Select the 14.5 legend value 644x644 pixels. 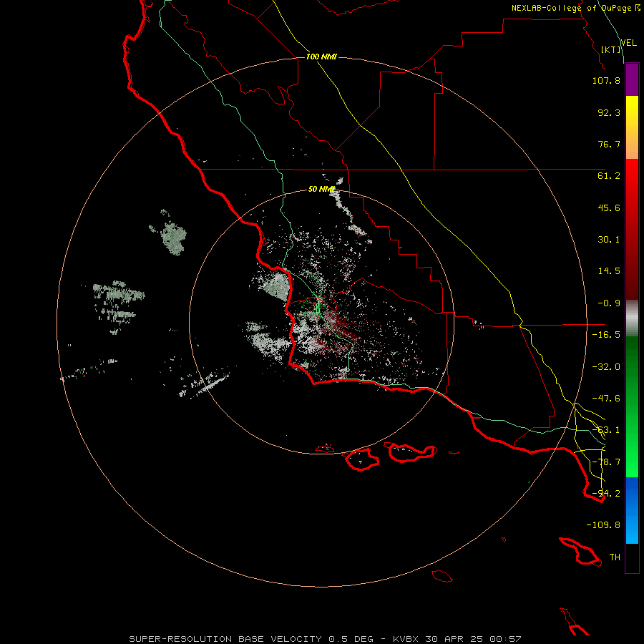(x=609, y=271)
